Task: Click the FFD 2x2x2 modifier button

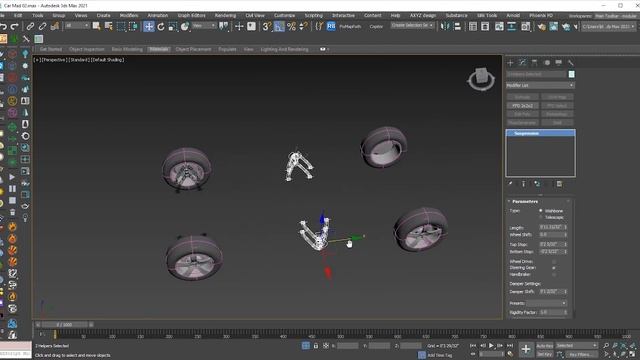Action: (x=522, y=106)
